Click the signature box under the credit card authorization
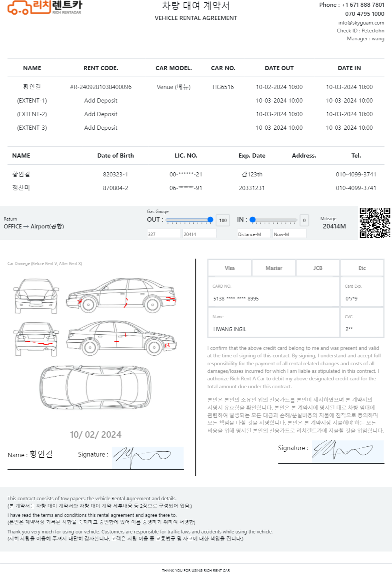 [x=348, y=451]
